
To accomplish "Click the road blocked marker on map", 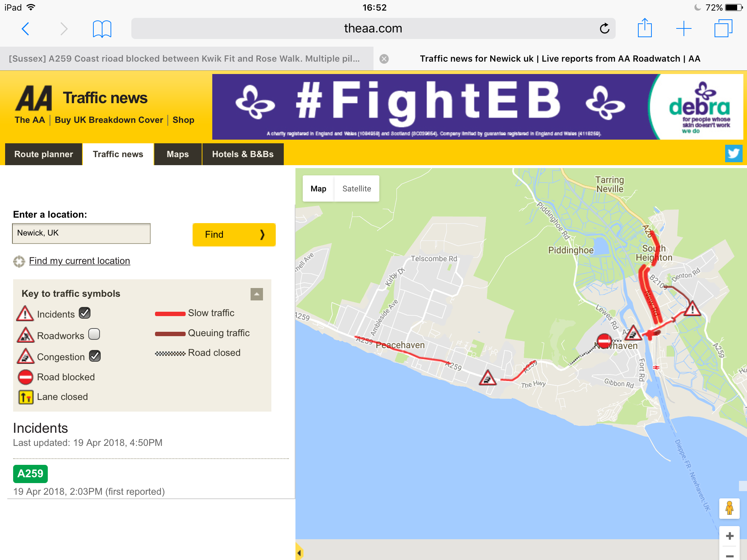I will click(x=604, y=341).
